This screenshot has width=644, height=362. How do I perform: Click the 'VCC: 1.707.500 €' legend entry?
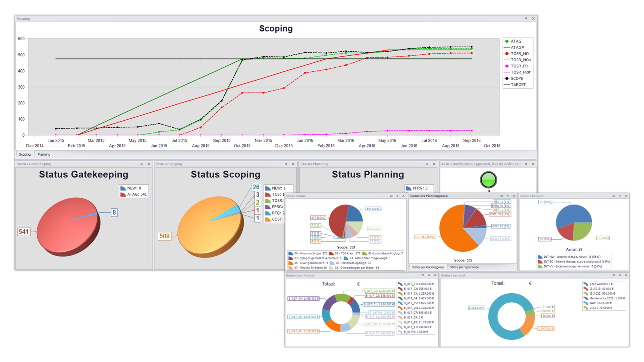(x=598, y=308)
